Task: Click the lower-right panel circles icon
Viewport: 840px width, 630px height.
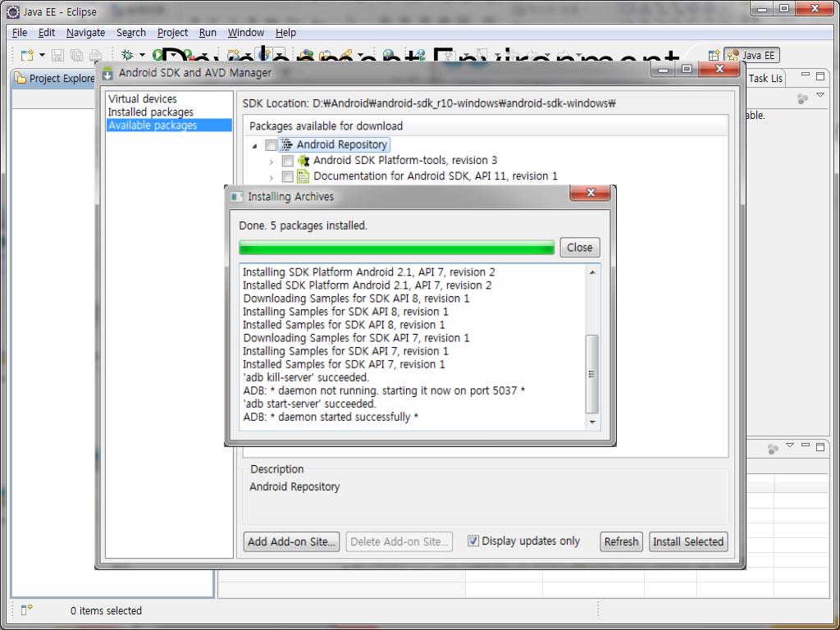Action: [773, 449]
